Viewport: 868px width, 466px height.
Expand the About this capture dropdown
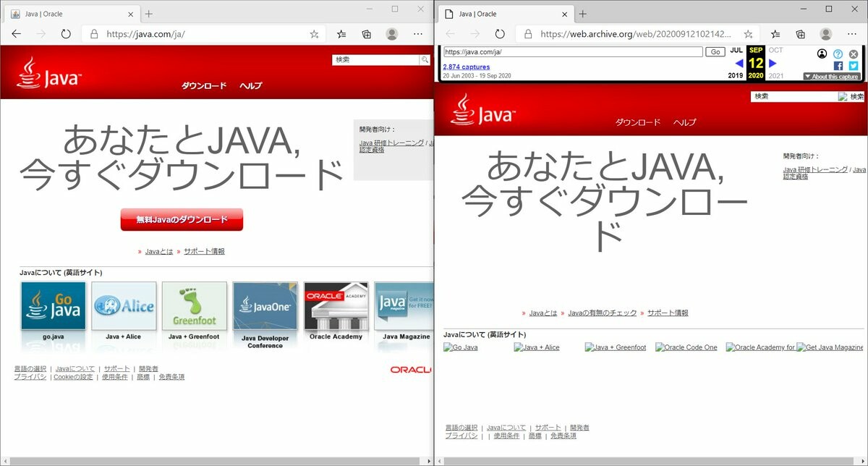(831, 76)
